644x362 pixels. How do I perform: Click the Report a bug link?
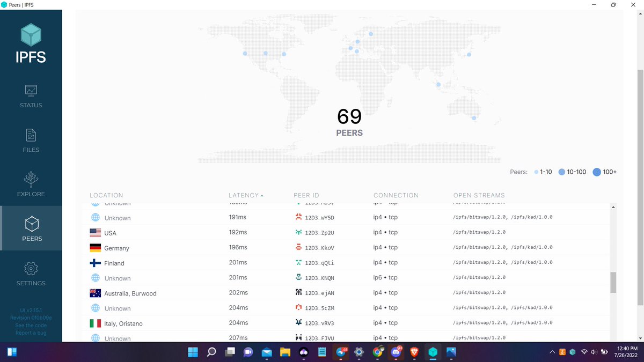(31, 333)
